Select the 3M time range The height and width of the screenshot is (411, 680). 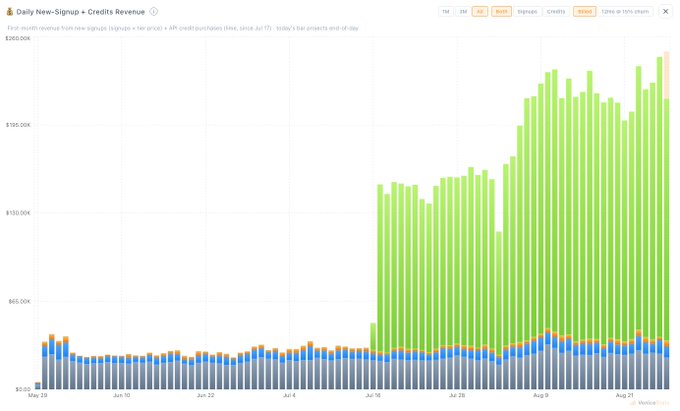point(463,12)
